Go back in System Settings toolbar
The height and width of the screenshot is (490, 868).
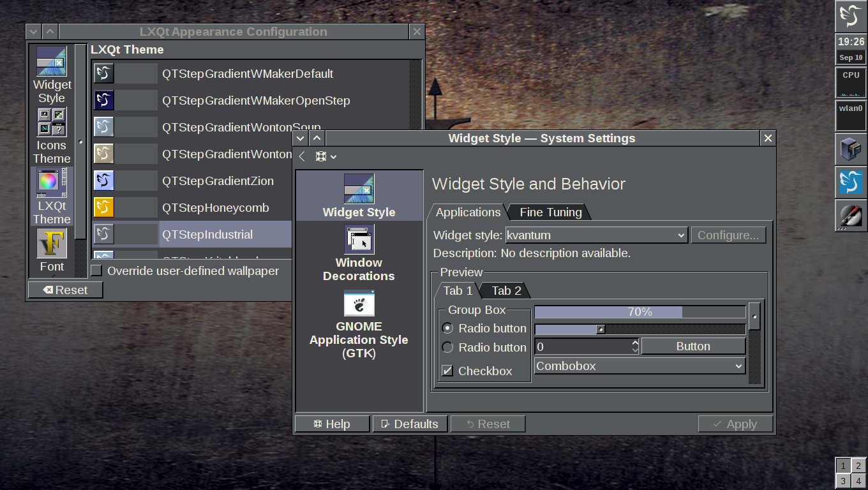coord(302,156)
